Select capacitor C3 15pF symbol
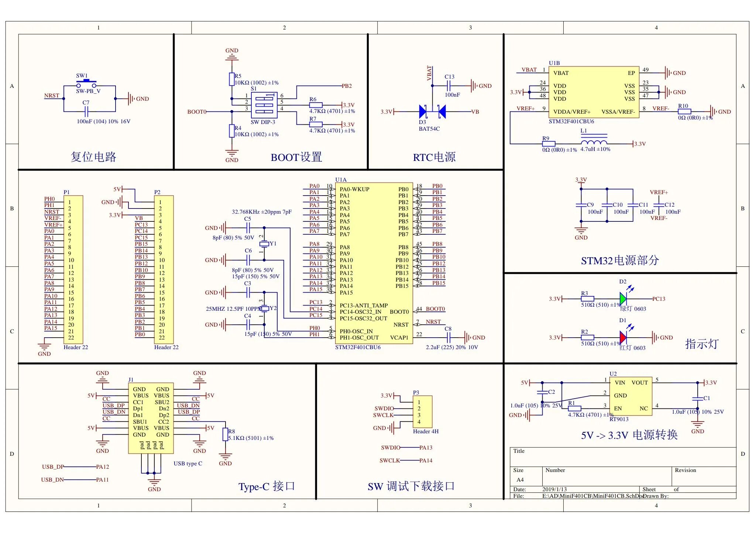Viewport: 756px width, 534px height. tap(248, 292)
